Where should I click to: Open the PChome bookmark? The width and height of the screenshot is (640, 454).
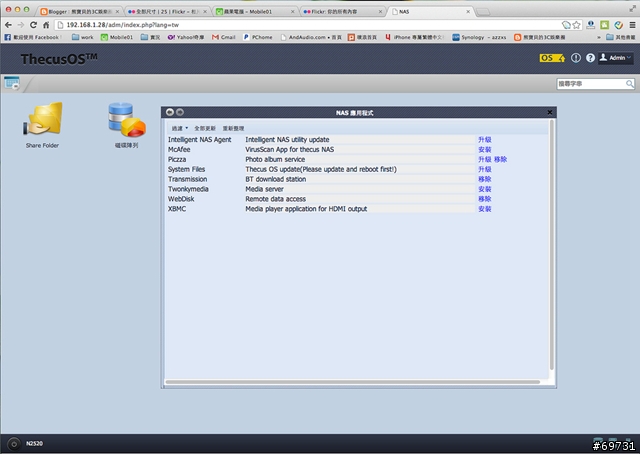click(258, 37)
